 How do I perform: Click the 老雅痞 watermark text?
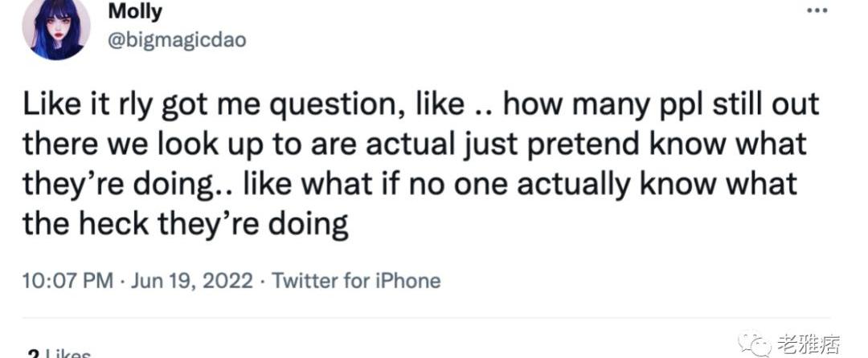click(x=809, y=345)
